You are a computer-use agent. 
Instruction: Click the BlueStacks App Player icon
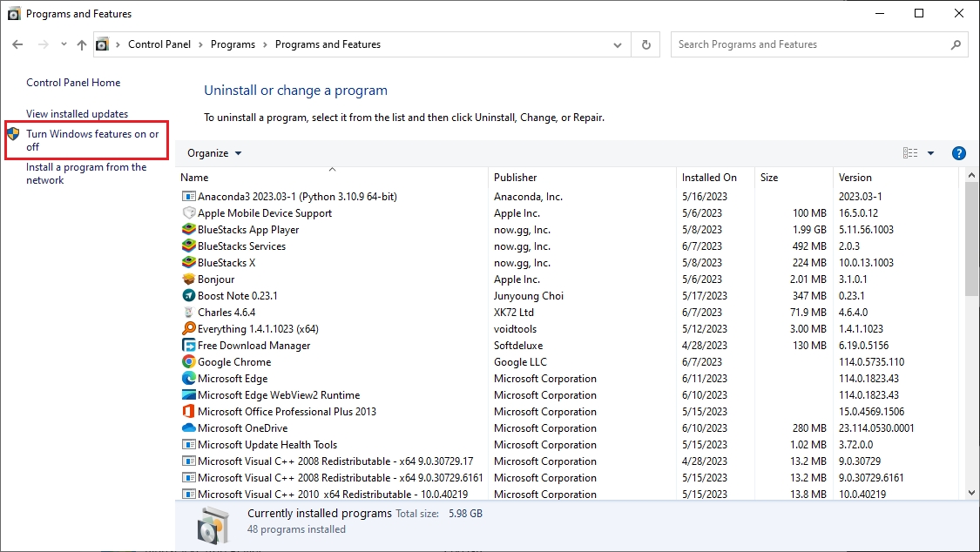click(189, 230)
